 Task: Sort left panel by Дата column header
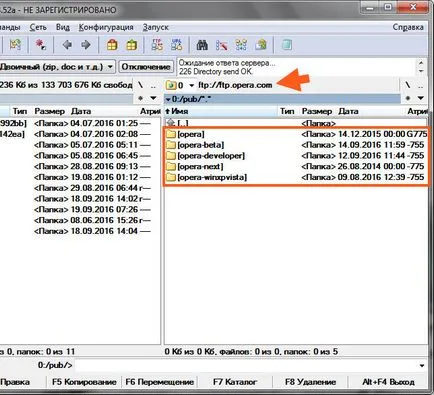point(103,111)
